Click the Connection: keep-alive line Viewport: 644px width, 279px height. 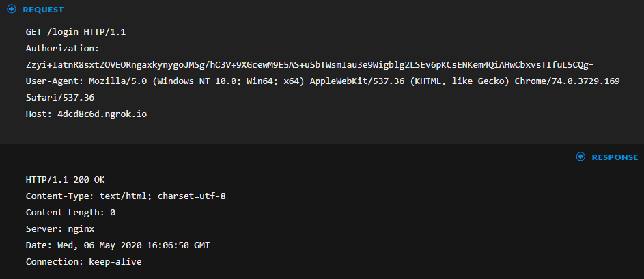pos(83,261)
